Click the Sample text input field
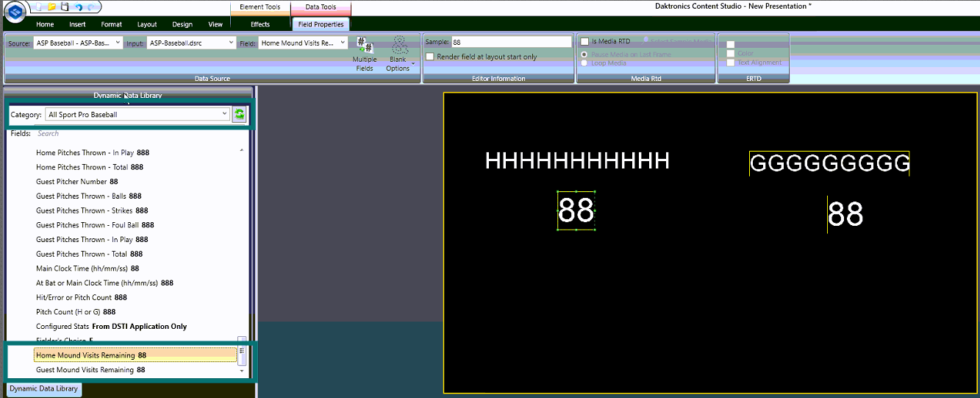This screenshot has height=398, width=980. click(x=511, y=43)
